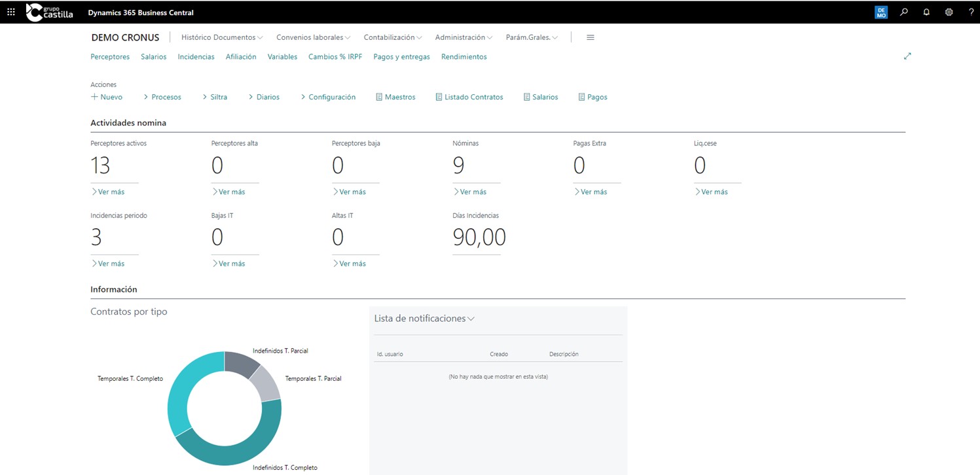Click the search magnifier icon

(904, 12)
